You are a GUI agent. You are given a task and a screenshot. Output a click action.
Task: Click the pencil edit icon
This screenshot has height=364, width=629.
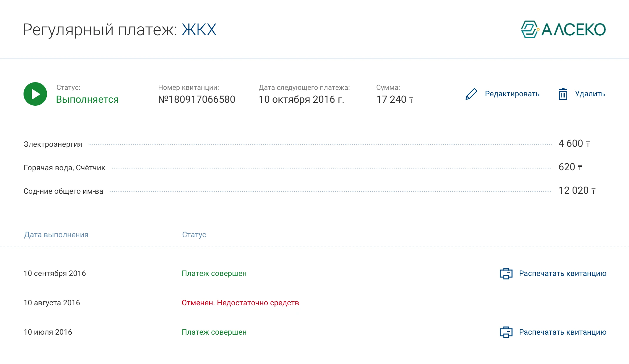(x=471, y=94)
